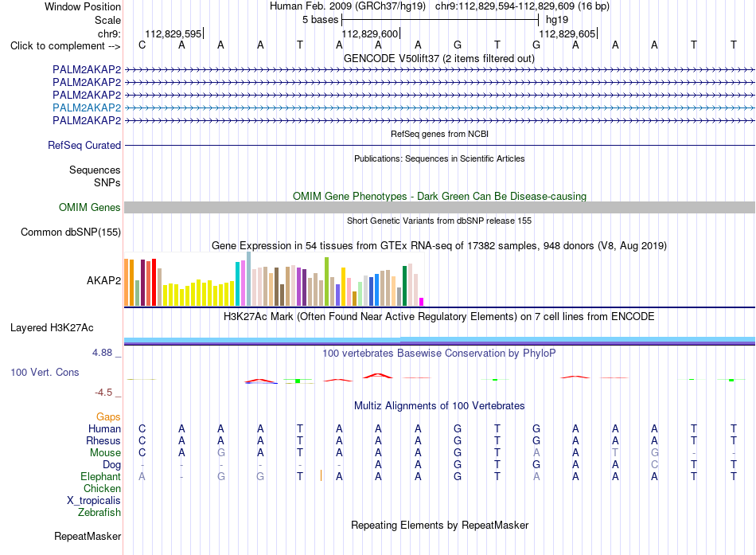Click the 112,829,605 position label
Image resolution: width=756 pixels, height=555 pixels.
coord(567,33)
